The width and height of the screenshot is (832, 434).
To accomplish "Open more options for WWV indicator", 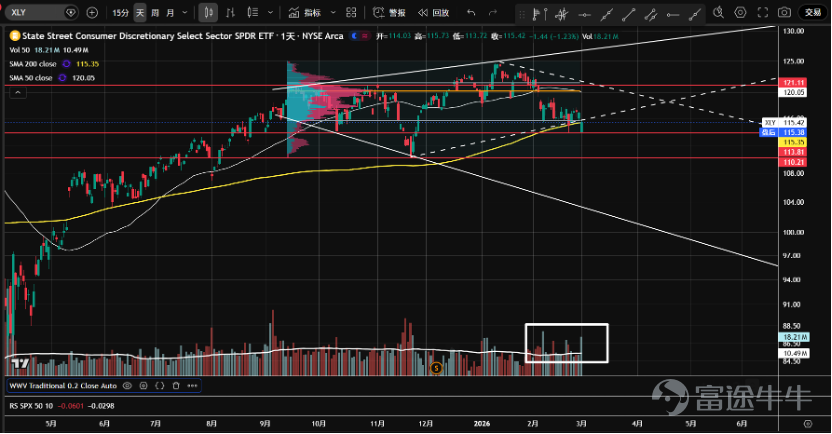I will click(192, 386).
